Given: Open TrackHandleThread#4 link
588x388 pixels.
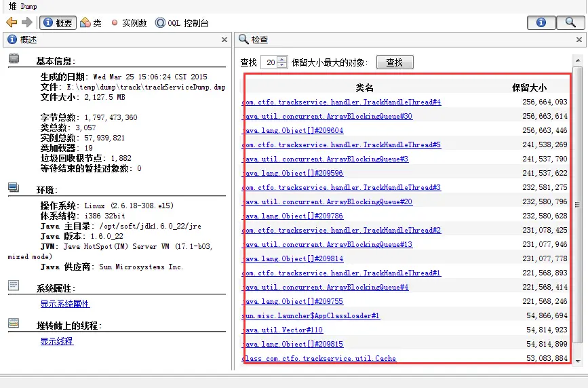Looking at the screenshot, I should point(341,102).
